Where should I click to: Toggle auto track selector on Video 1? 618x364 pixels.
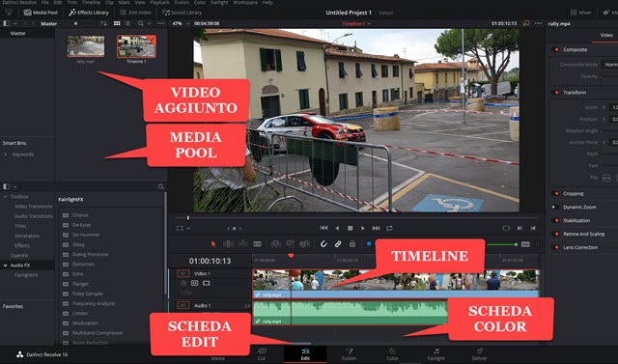click(x=195, y=283)
